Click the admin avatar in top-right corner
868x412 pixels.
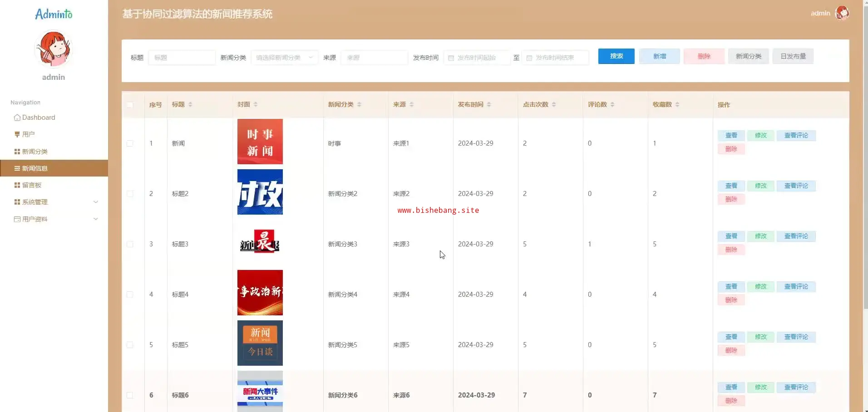click(x=842, y=13)
